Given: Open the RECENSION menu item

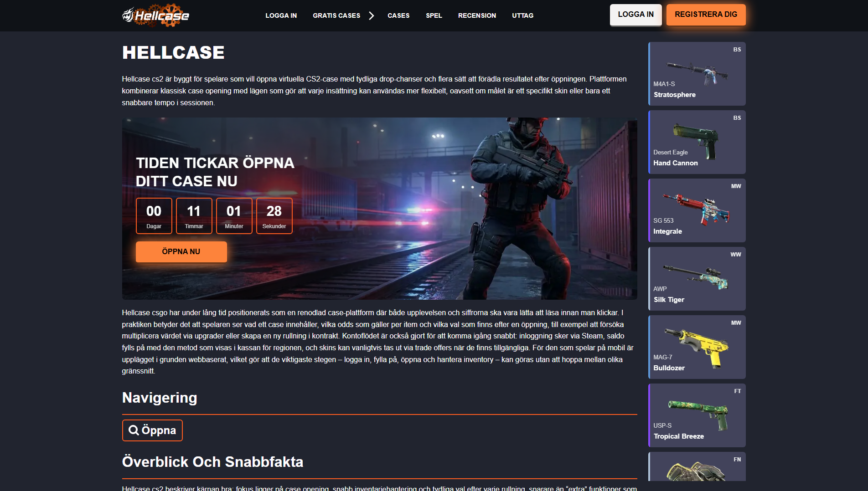Looking at the screenshot, I should (x=477, y=15).
